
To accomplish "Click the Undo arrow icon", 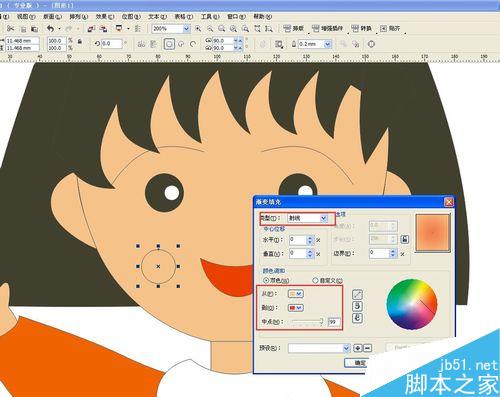I will [x=50, y=29].
